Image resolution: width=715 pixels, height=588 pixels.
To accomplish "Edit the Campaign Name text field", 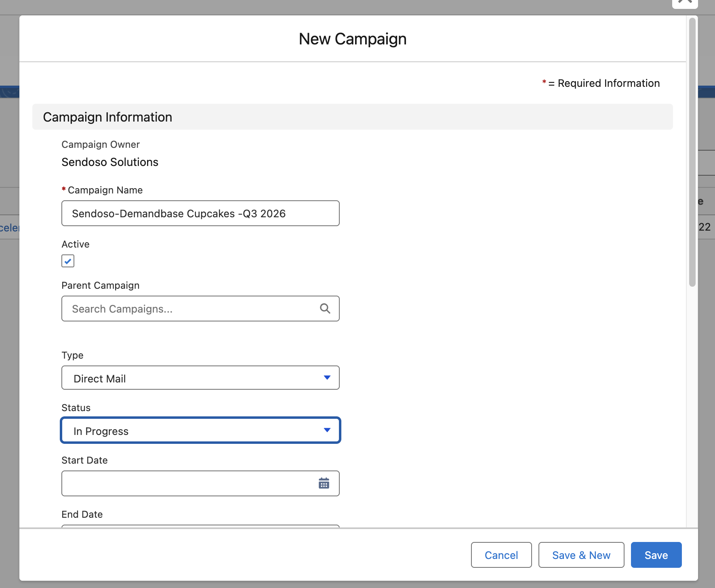I will [x=200, y=213].
